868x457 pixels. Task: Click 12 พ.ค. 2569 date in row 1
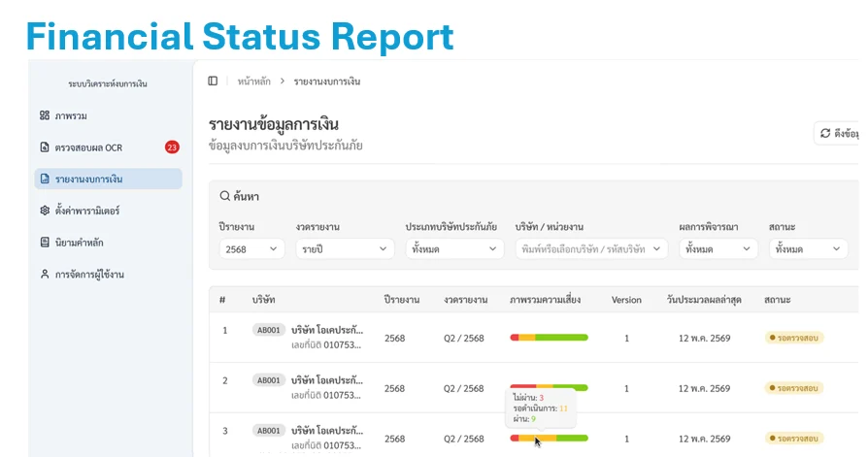click(705, 338)
